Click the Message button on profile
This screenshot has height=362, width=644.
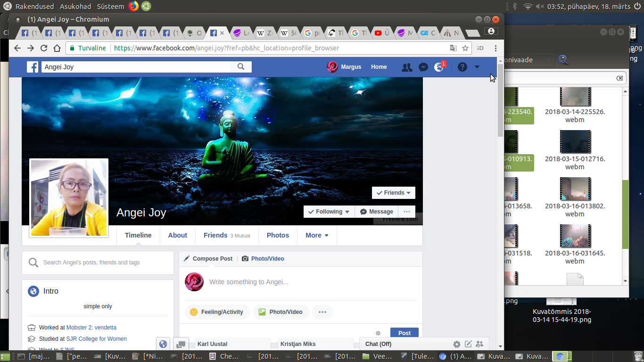pos(377,212)
